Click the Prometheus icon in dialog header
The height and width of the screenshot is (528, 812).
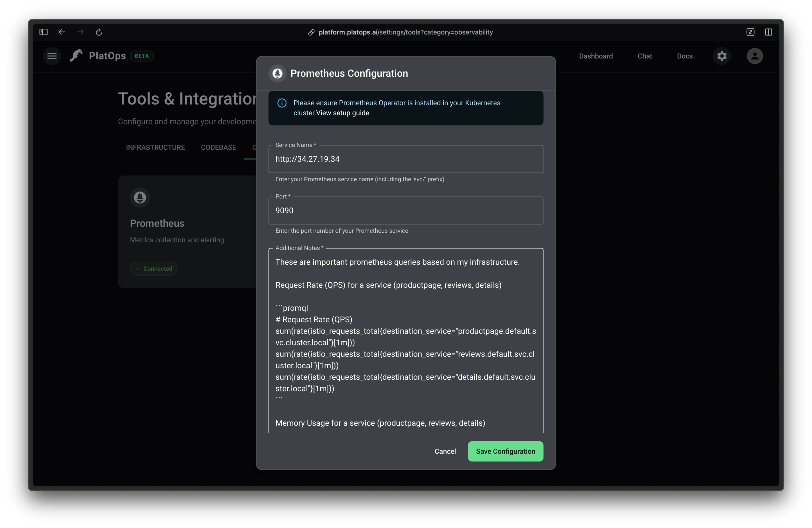(277, 73)
